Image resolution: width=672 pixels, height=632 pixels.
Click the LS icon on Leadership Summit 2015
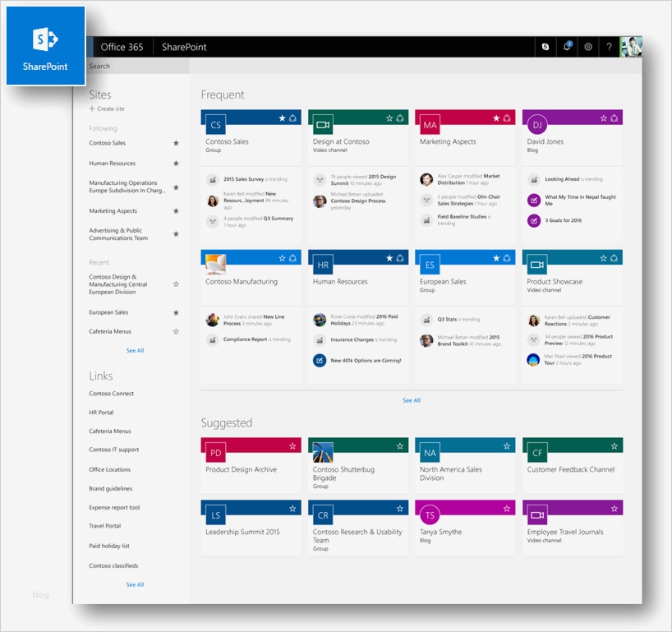coord(215,515)
